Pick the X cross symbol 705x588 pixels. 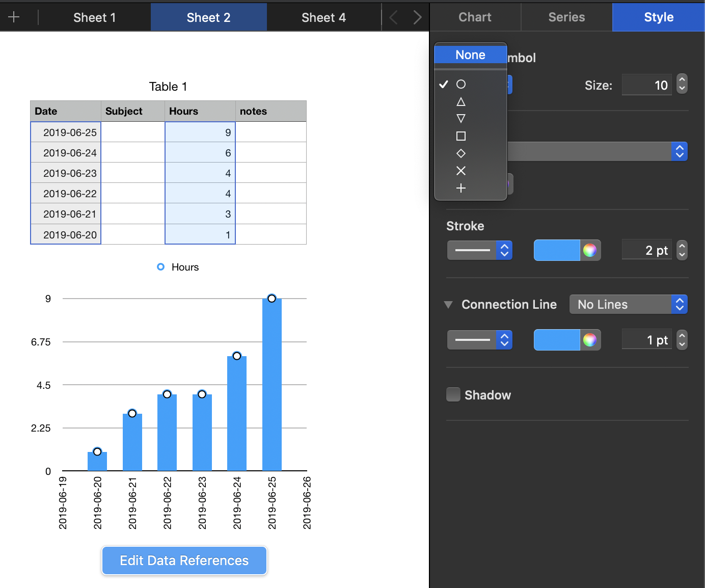470,171
